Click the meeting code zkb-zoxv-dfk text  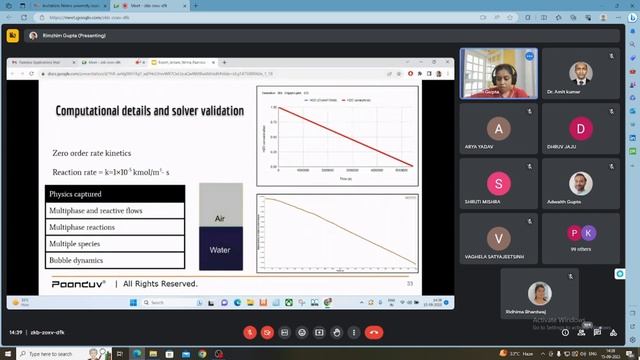tap(47, 333)
